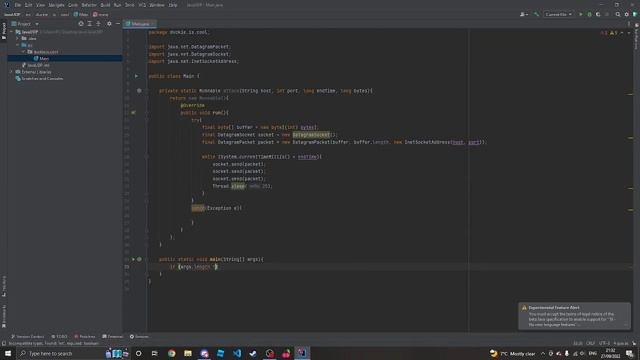640x360 pixels.
Task: Open the TODO tool window
Action: [x=59, y=336]
